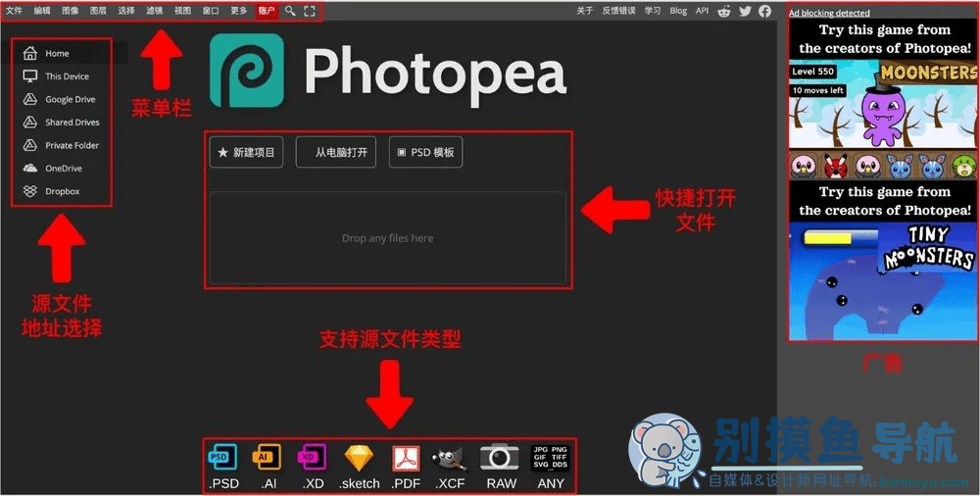This screenshot has width=980, height=496.
Task: Open the 视图 menu
Action: coord(182,11)
